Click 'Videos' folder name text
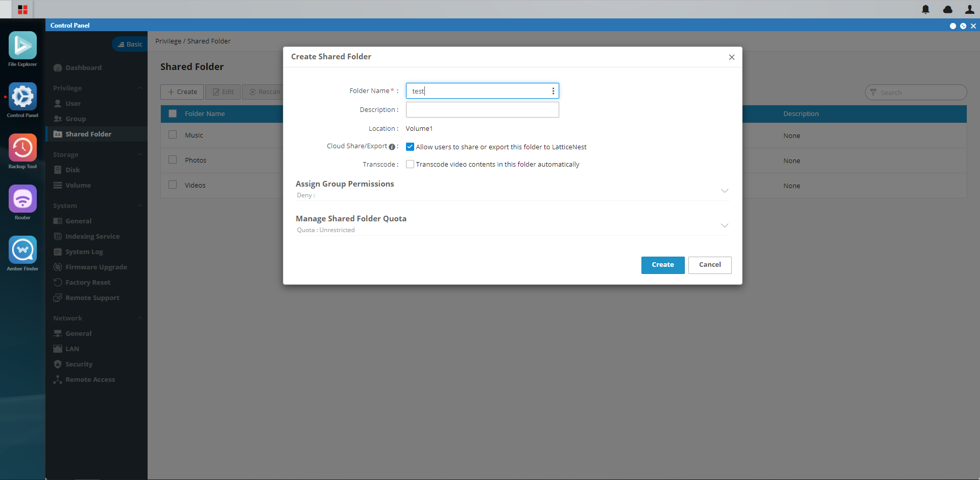Viewport: 980px width, 480px height. pyautogui.click(x=195, y=186)
